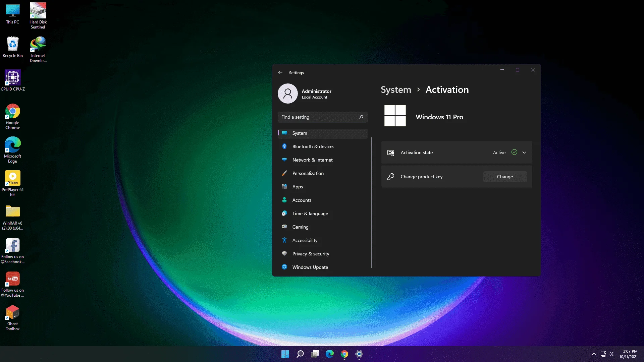Select Microsoft Edge desktop shortcut

12,150
